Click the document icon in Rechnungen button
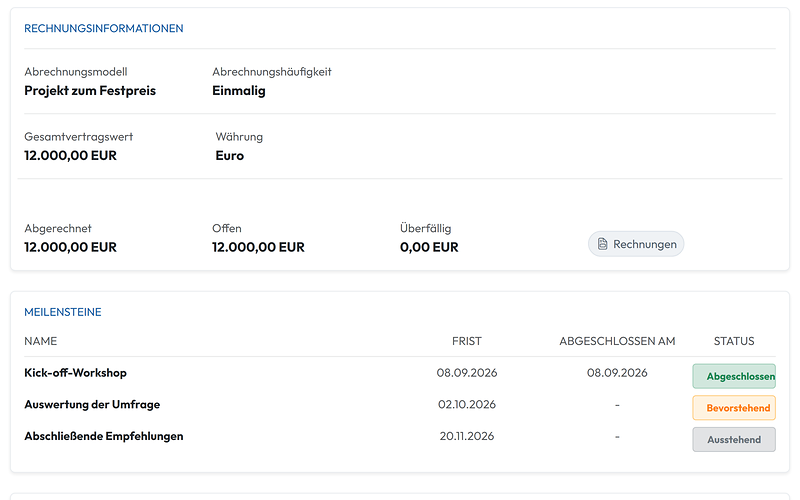Screen dimensions: 800x500 coord(603,244)
